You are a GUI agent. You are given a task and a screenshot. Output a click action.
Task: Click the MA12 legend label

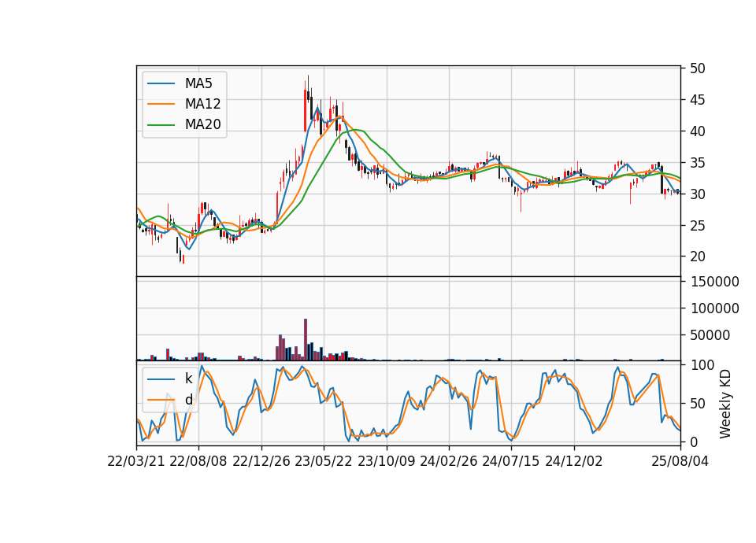tap(202, 104)
